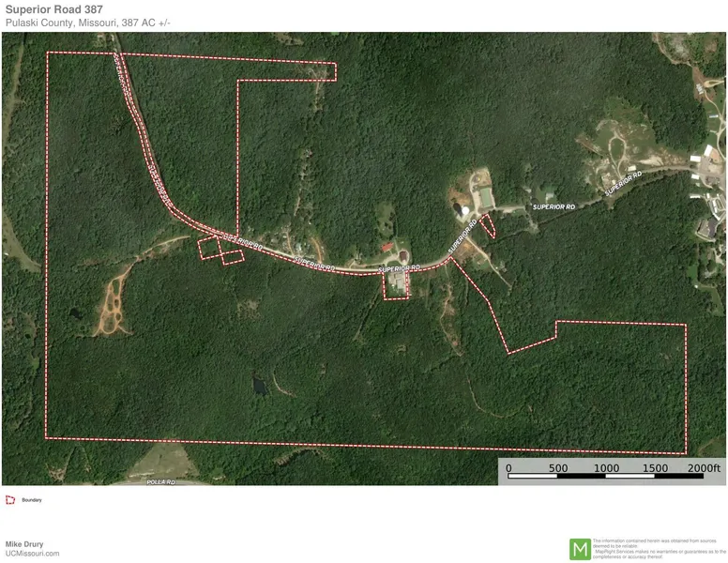Click the easternmost SUPERIOR RD label

pos(624,181)
